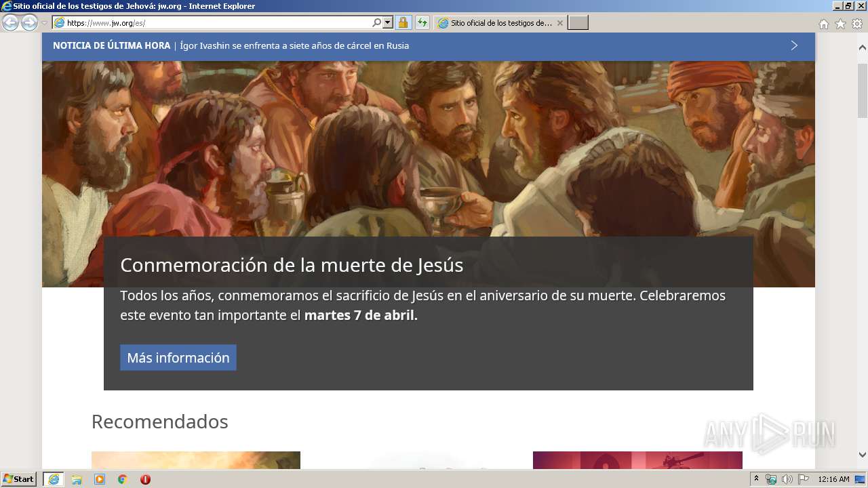Grab the vertical scrollbar thumb
Image resolution: width=868 pixels, height=488 pixels.
click(x=863, y=91)
